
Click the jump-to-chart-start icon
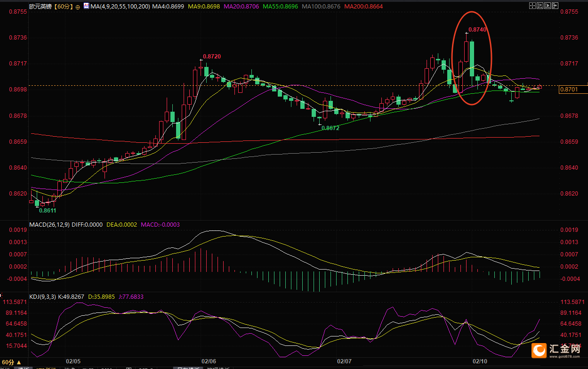coord(540,6)
